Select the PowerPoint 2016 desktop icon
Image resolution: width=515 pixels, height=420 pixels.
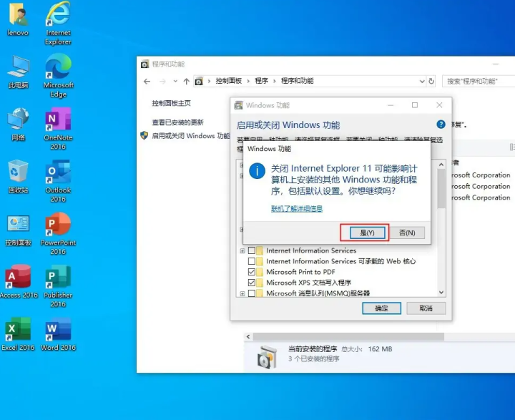(58, 225)
